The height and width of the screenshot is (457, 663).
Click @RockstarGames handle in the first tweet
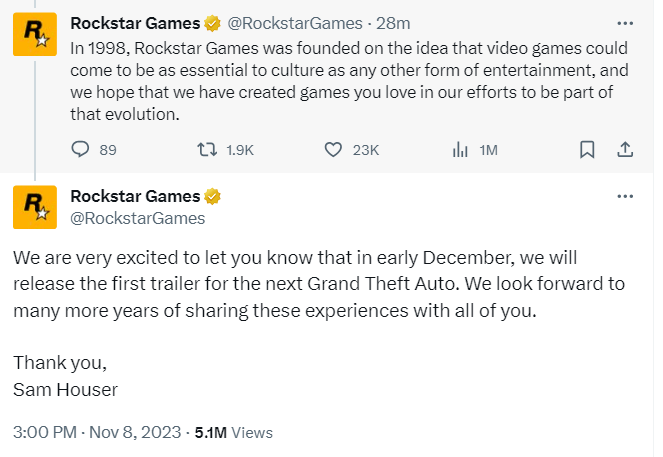(295, 23)
